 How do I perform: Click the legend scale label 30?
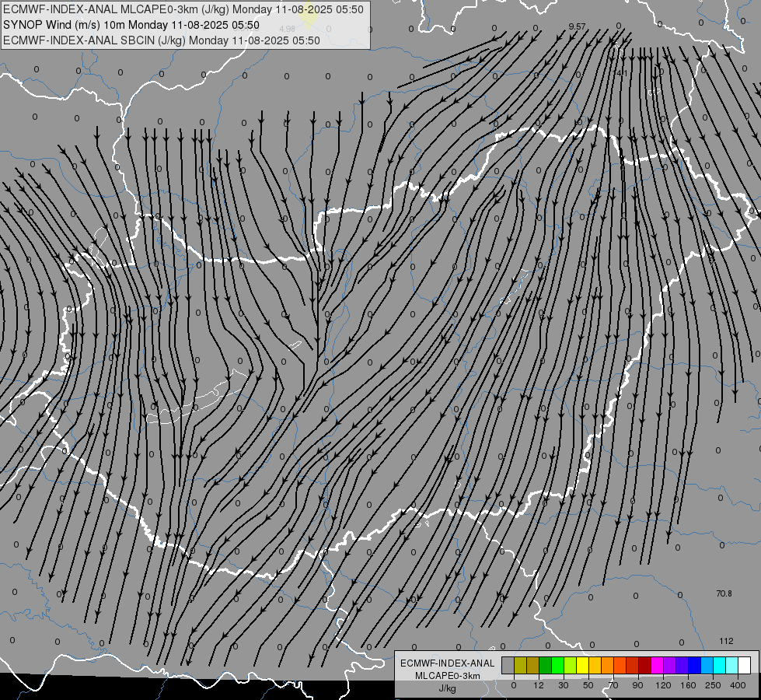564,685
